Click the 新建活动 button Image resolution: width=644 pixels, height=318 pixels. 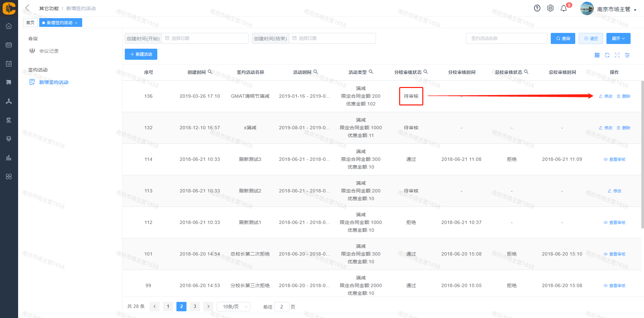tap(141, 54)
